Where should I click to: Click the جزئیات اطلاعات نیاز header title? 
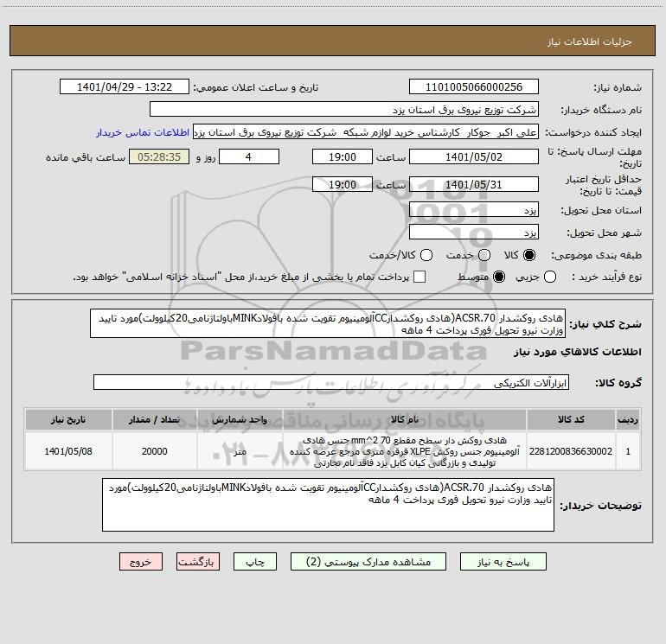point(589,41)
